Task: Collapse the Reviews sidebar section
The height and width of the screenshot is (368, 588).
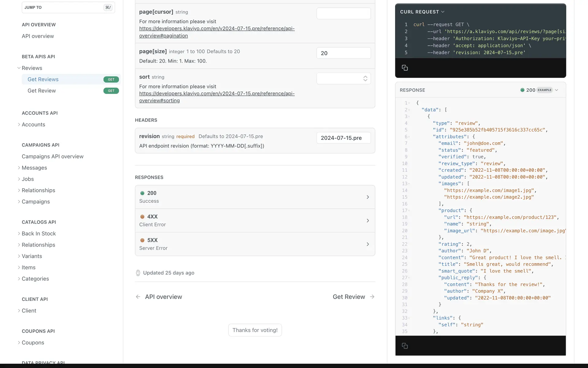Action: point(19,68)
